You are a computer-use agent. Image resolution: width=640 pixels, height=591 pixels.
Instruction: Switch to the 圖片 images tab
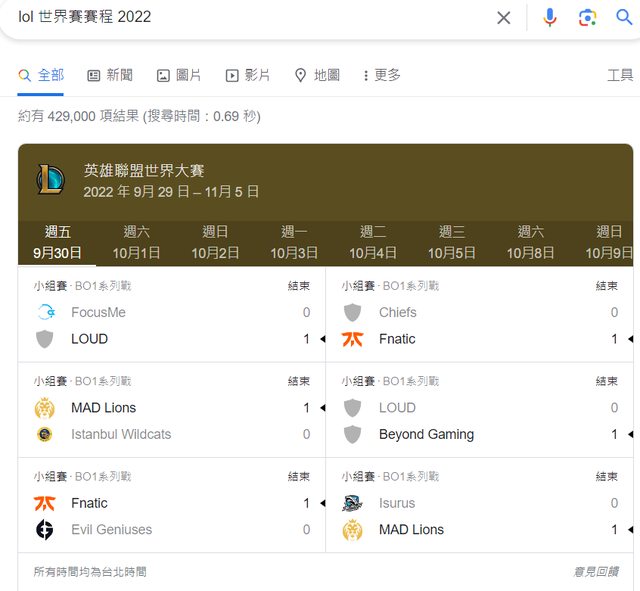(x=179, y=75)
